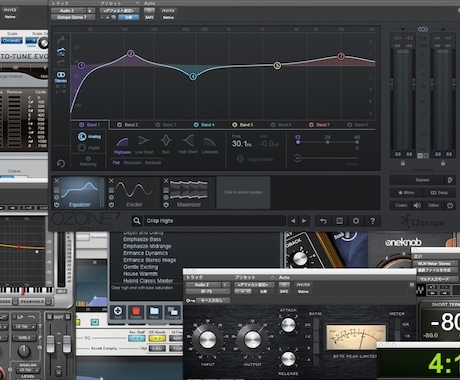Click the Matching button
Screen dimensions: 460x380
click(x=88, y=161)
